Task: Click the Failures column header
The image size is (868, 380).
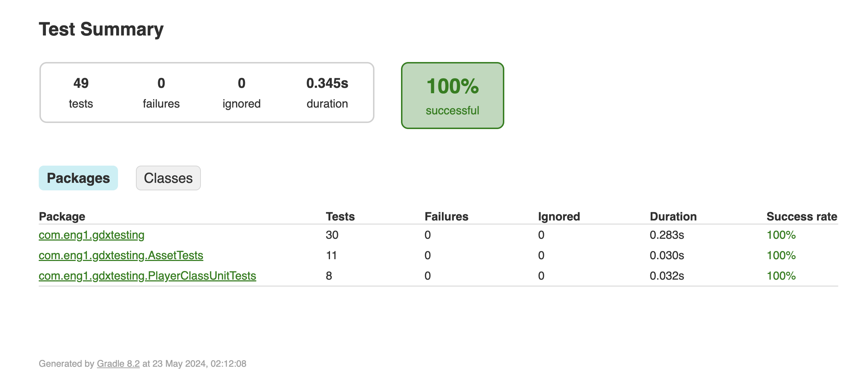Action: point(446,217)
